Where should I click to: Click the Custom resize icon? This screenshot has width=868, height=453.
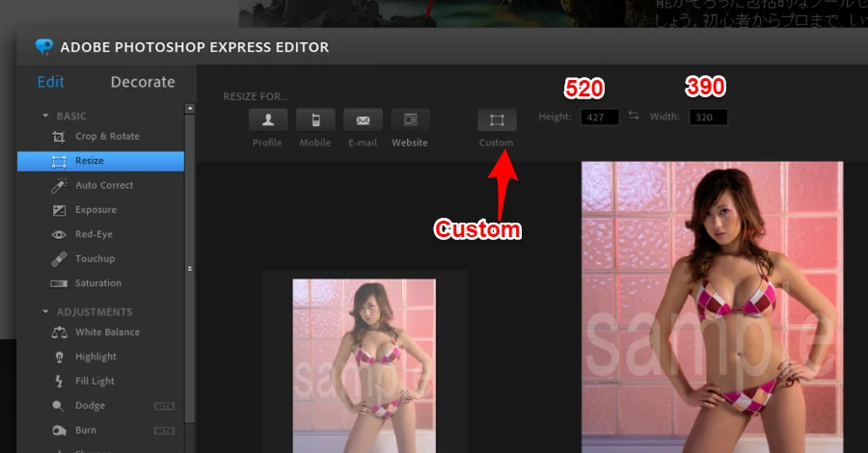[x=497, y=120]
